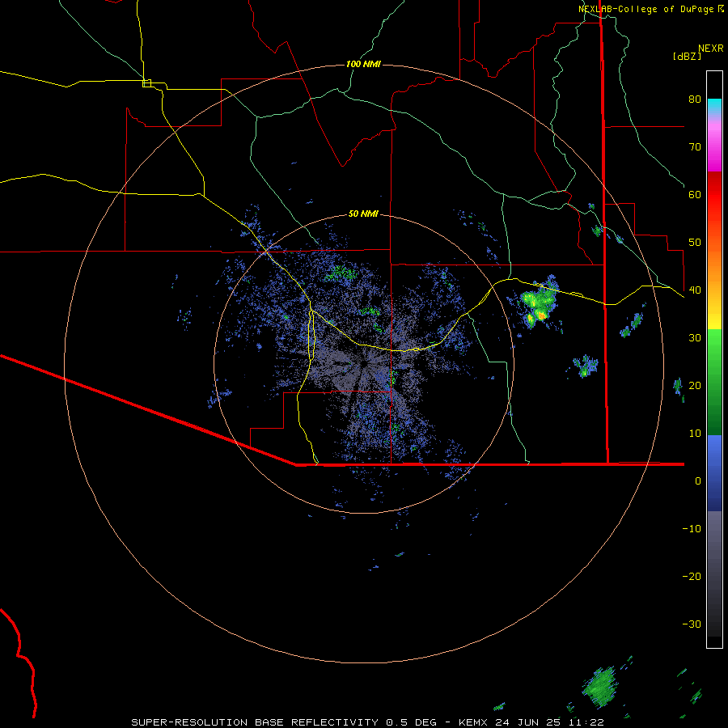Click the -10 value on the dBZ scale
The image size is (728, 728).
692,529
